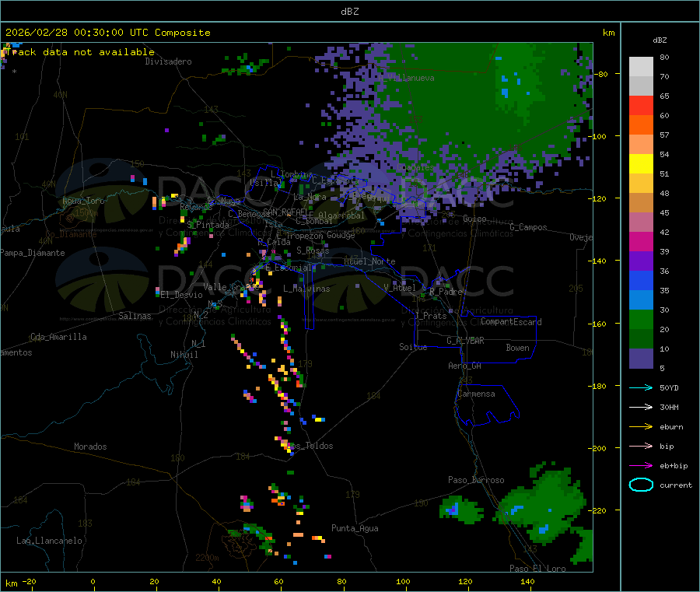Click the 'Paso_Barroso' map label

(x=476, y=480)
